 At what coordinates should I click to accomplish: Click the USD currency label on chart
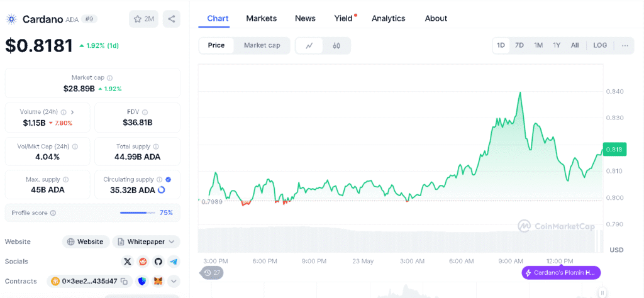click(616, 250)
